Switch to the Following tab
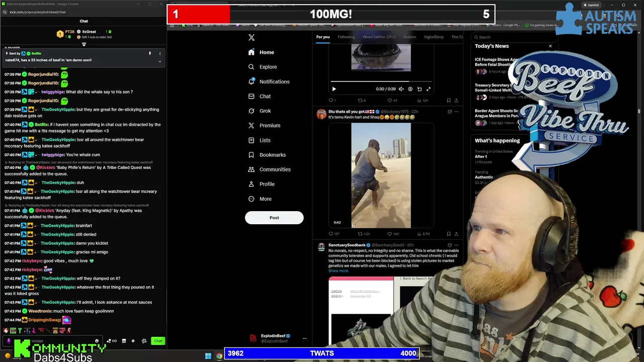 pyautogui.click(x=346, y=37)
